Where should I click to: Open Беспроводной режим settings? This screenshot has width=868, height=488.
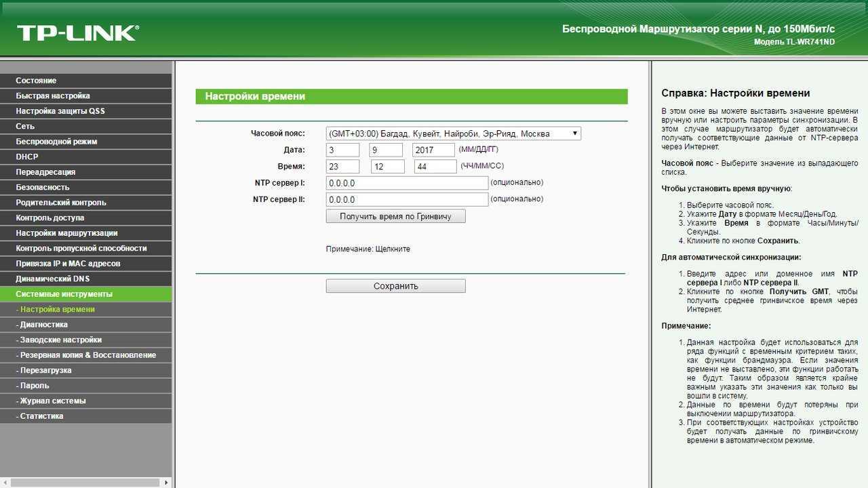click(x=85, y=142)
